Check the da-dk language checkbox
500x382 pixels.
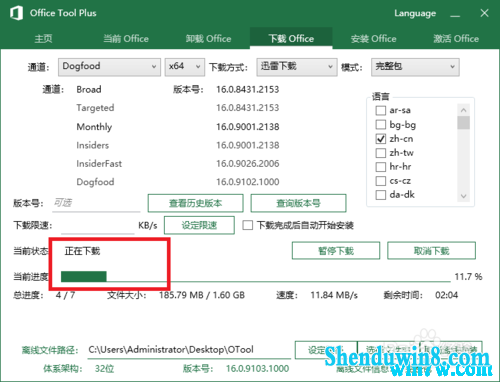[x=381, y=194]
